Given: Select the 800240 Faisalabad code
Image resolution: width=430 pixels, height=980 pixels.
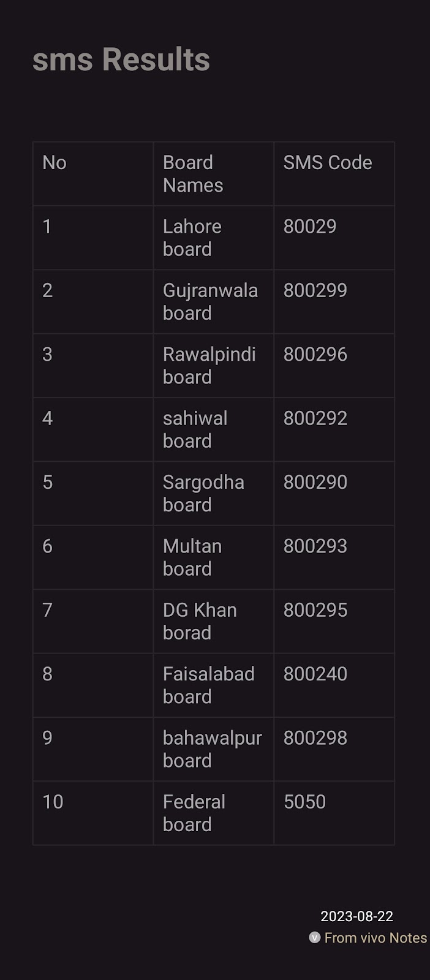Looking at the screenshot, I should point(315,674).
